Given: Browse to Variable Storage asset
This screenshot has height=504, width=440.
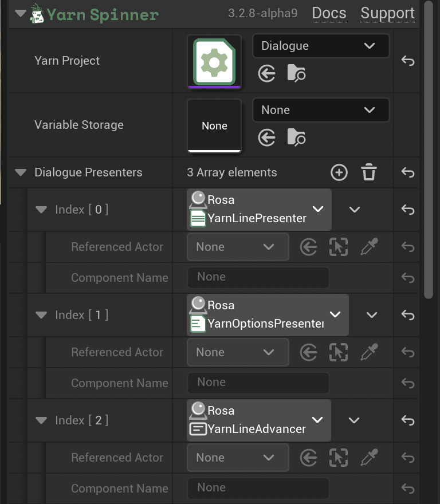Looking at the screenshot, I should pos(296,138).
